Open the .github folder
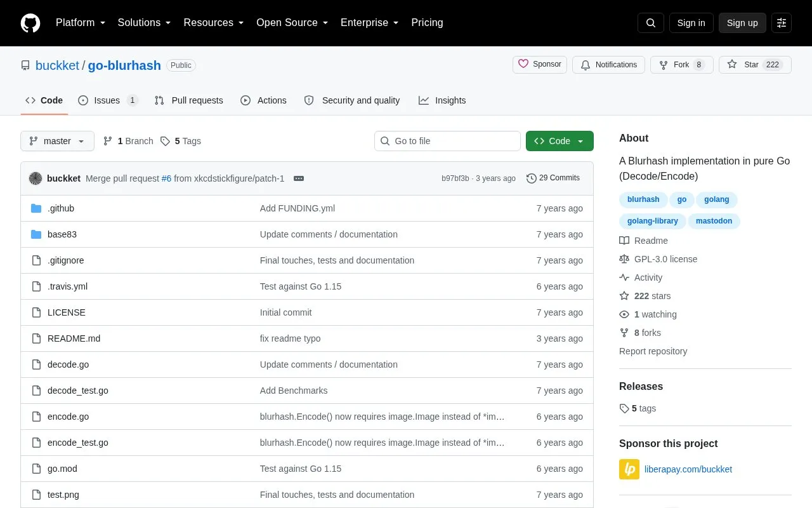Screen dimensions: 812x508 (x=61, y=208)
